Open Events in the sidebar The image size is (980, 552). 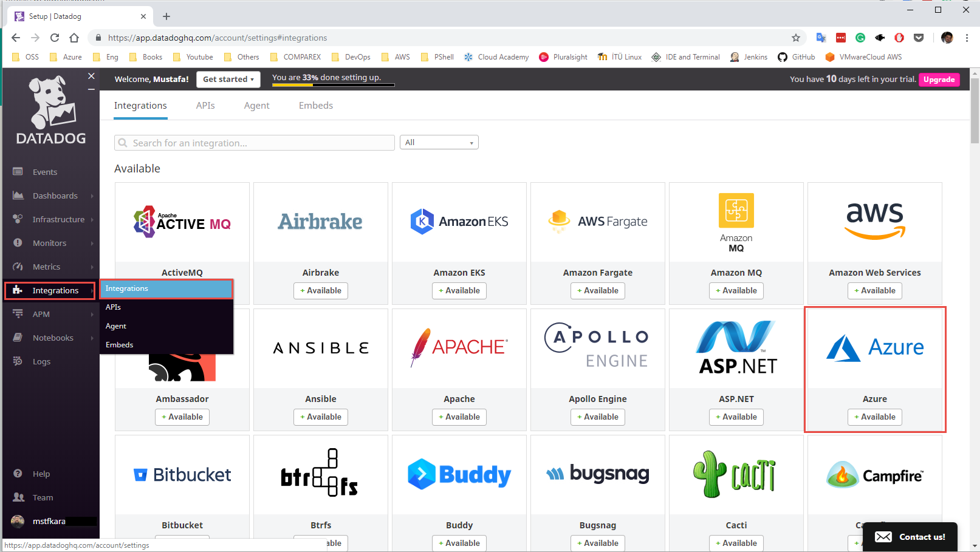tap(44, 172)
